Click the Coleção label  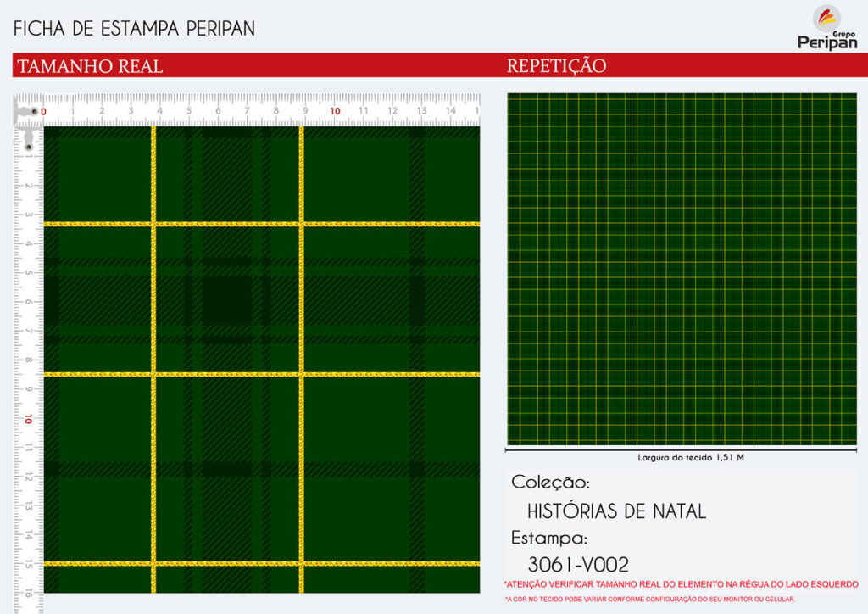(x=549, y=483)
